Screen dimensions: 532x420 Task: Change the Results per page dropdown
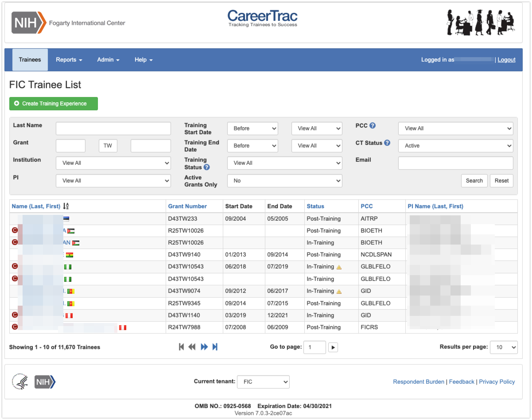pos(503,347)
